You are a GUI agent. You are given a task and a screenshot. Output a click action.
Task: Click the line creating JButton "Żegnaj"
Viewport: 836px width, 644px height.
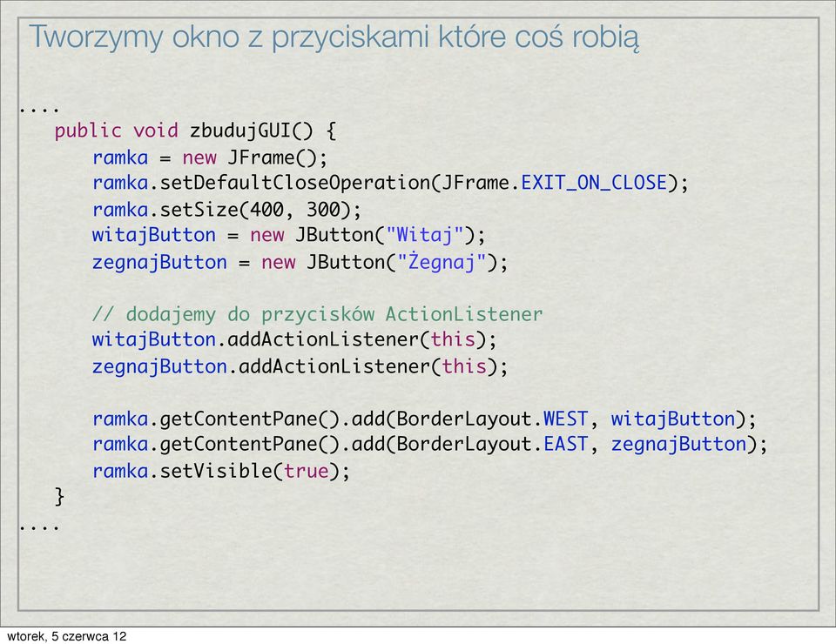300,263
